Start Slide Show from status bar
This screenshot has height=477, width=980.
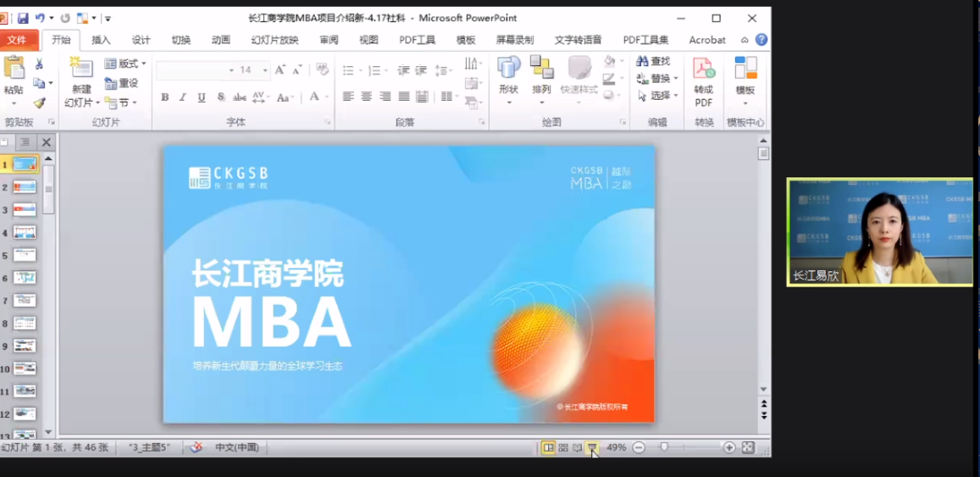pos(593,447)
